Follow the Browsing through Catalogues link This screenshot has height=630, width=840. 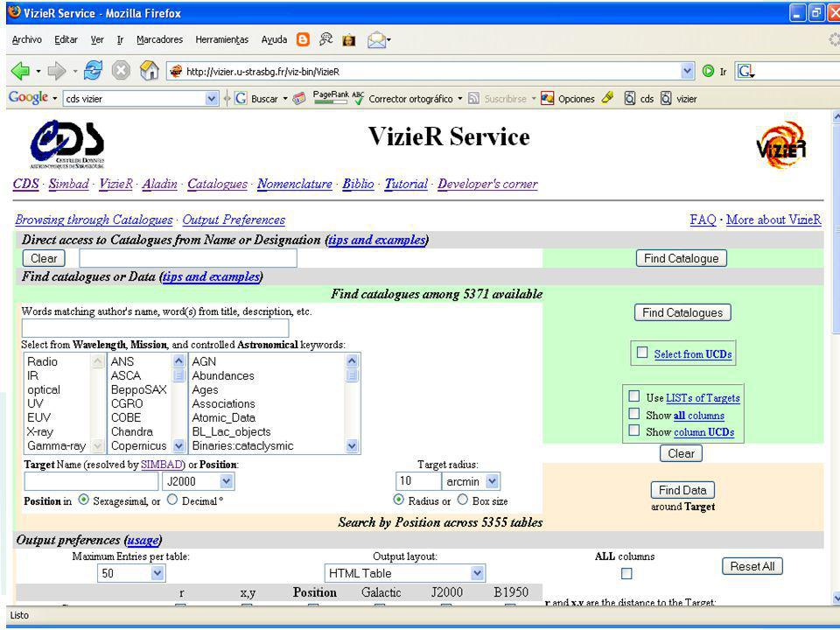(94, 220)
